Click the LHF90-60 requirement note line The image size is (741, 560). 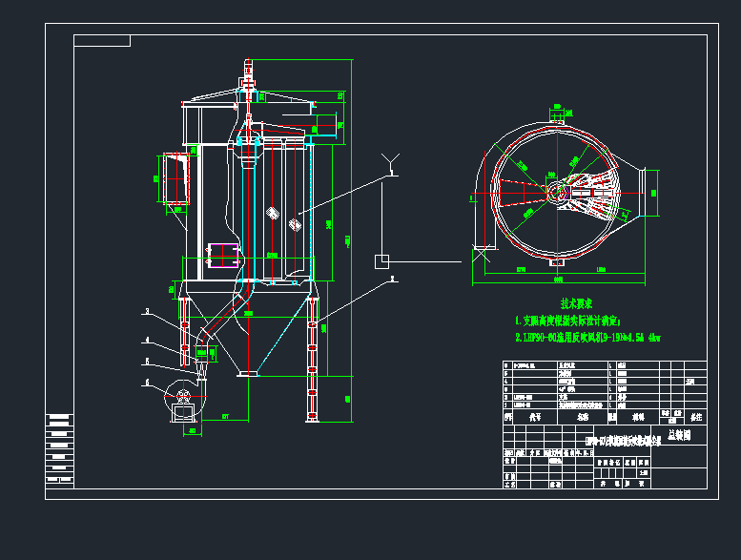(588, 338)
